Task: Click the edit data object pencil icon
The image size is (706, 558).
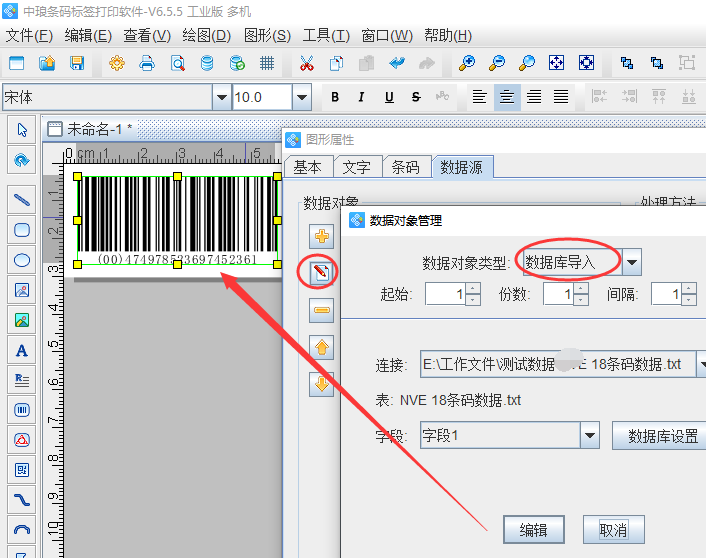Action: point(321,272)
